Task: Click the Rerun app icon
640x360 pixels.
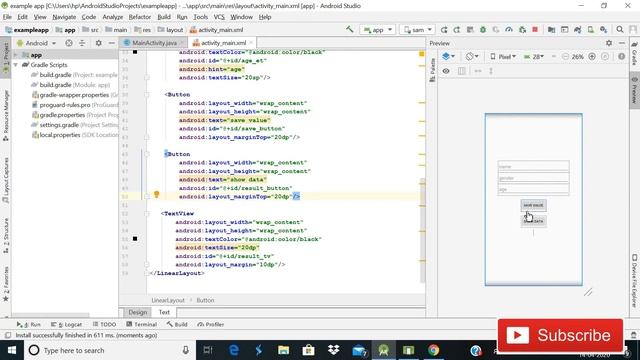Action: coord(444,30)
